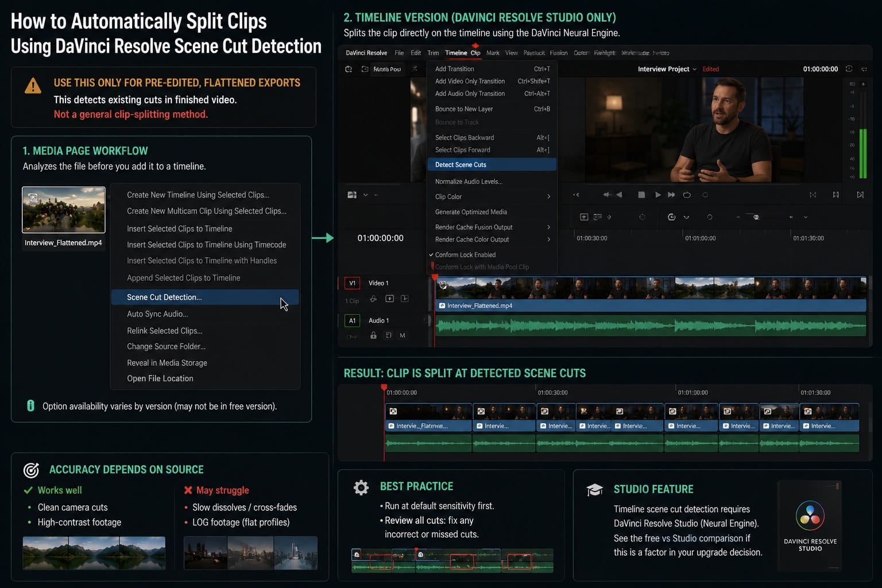This screenshot has width=882, height=588.
Task: Toggle the A1 destination control
Action: tap(352, 320)
